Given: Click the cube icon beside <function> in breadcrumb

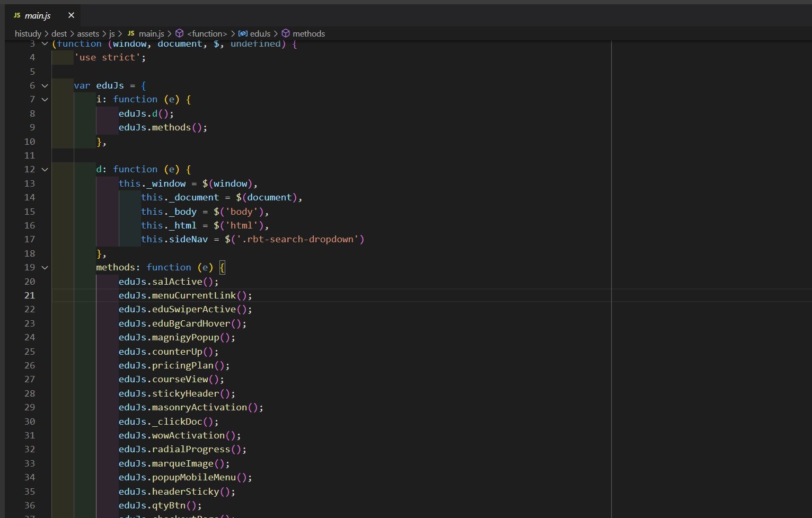Looking at the screenshot, I should [179, 33].
